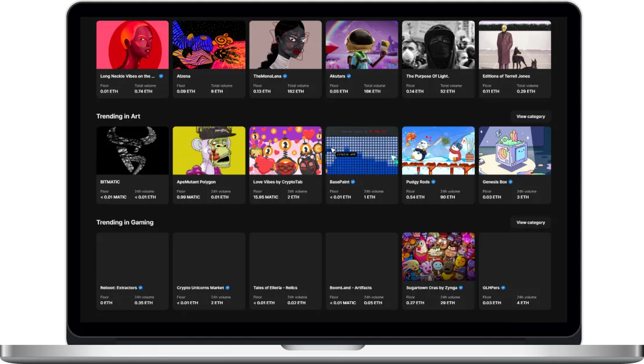
Task: Open Genesis Box artwork
Action: tap(515, 151)
